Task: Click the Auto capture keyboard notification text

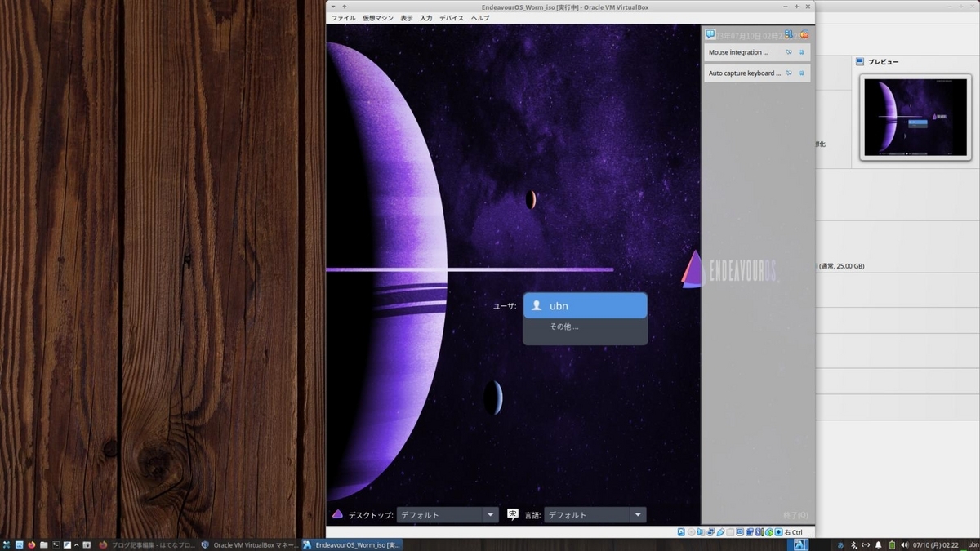Action: tap(745, 73)
